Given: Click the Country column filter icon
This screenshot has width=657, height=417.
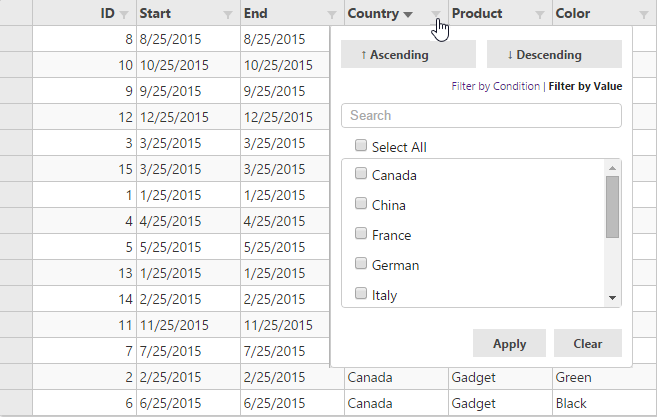Looking at the screenshot, I should [436, 15].
